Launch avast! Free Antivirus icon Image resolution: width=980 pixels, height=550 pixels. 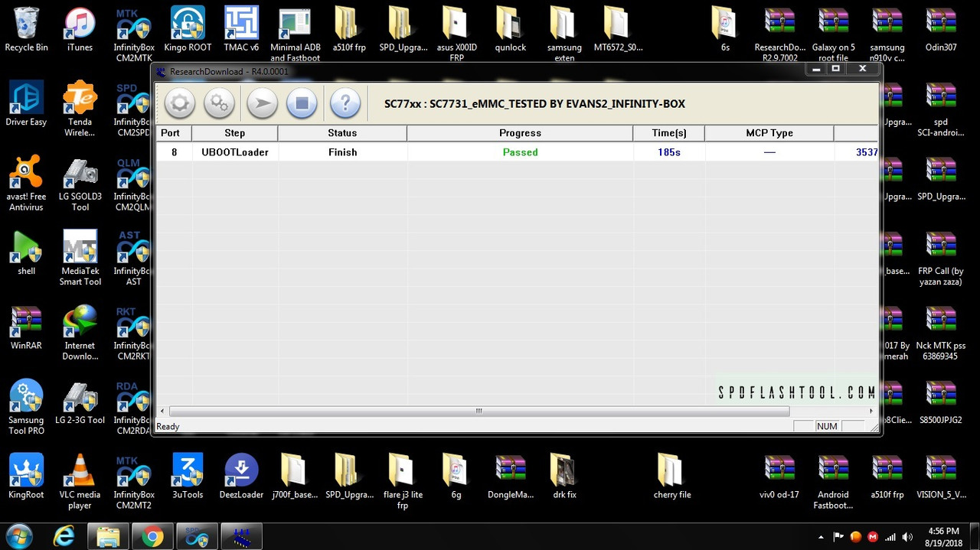click(26, 183)
